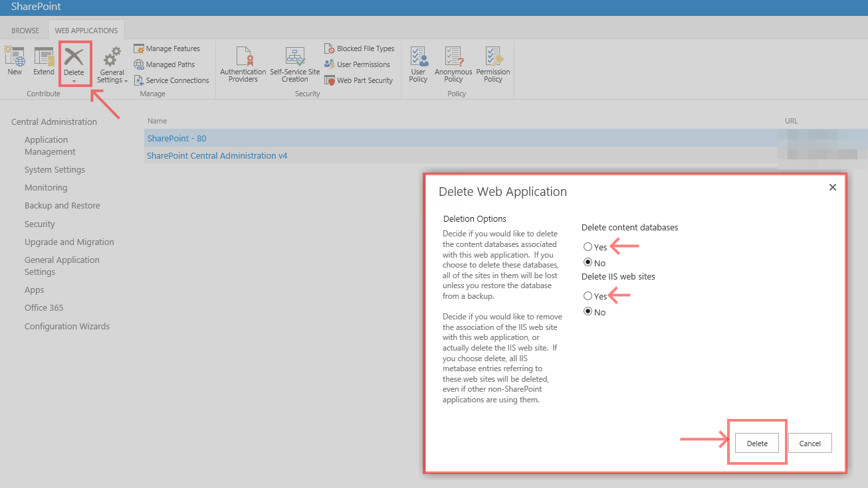868x488 pixels.
Task: Open Backup and Restore in sidebar
Action: (x=62, y=205)
